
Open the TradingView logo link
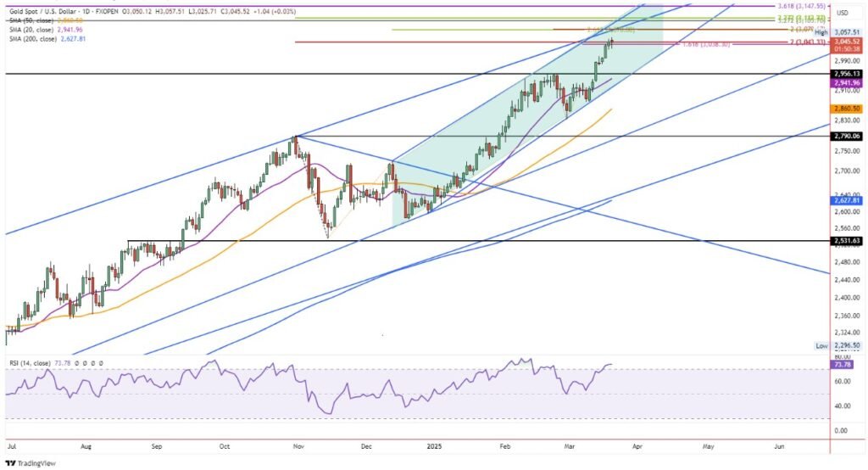tap(31, 463)
